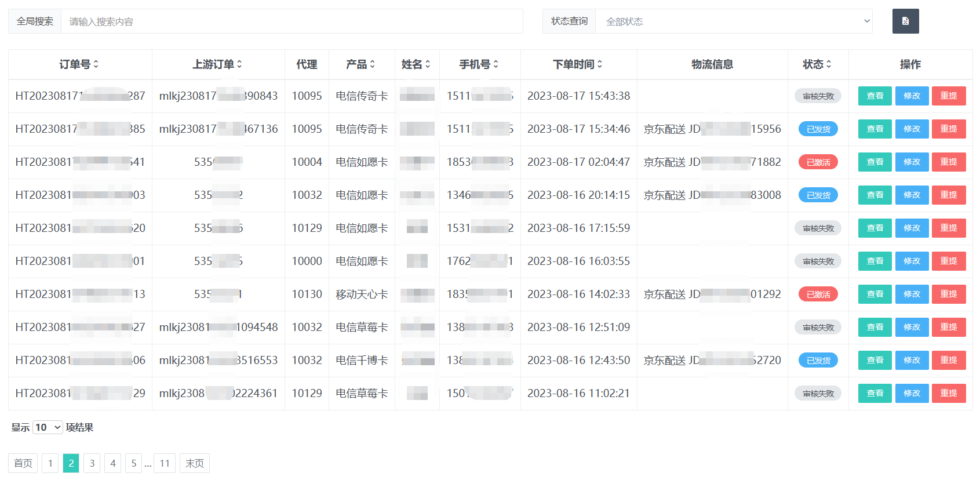Go to page 11
980x480 pixels.
[x=165, y=463]
